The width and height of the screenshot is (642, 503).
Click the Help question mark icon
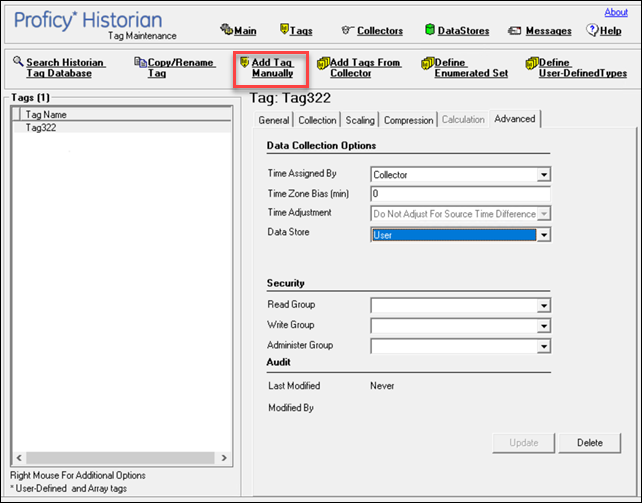(x=592, y=30)
